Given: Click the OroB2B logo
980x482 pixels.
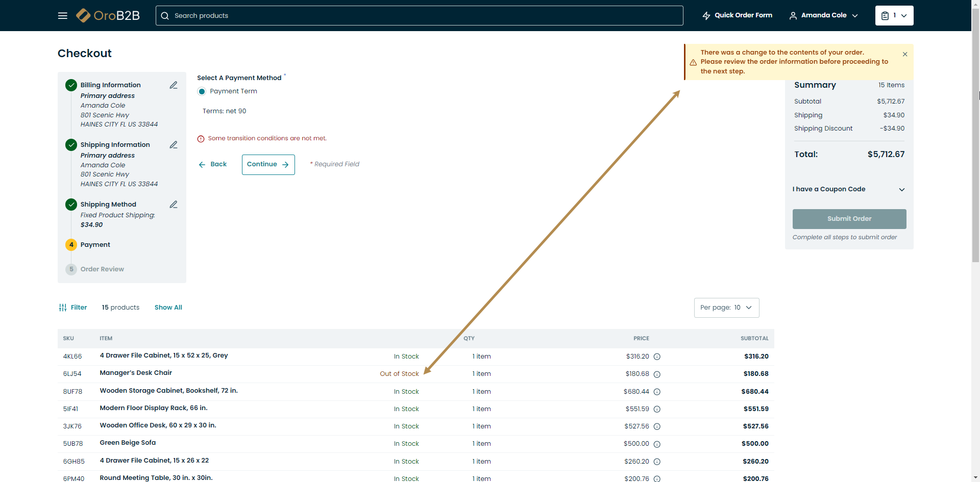Looking at the screenshot, I should click(108, 16).
